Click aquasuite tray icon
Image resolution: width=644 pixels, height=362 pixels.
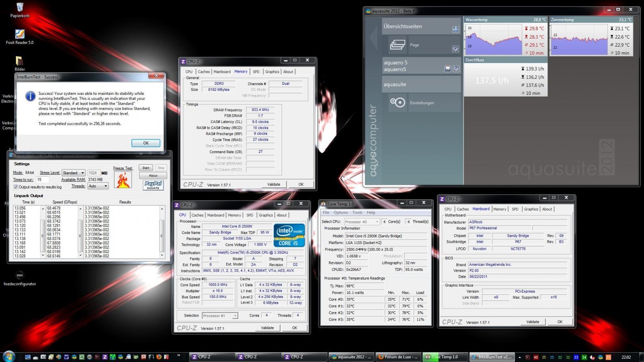click(601, 357)
